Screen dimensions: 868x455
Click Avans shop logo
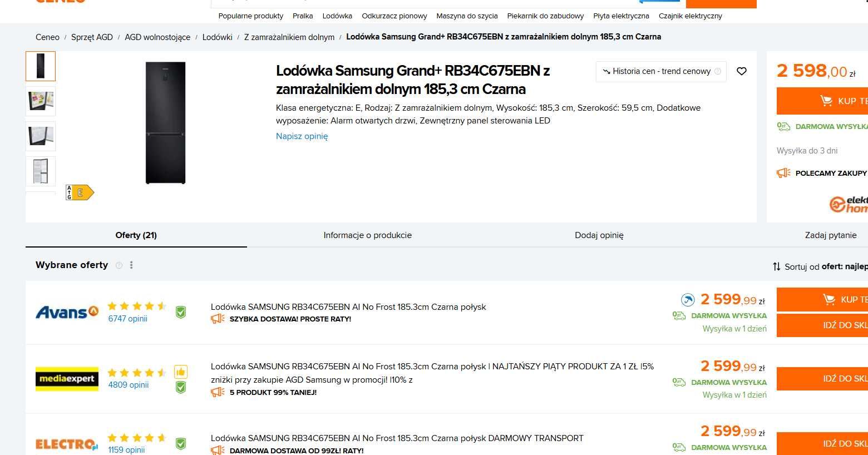tap(67, 312)
